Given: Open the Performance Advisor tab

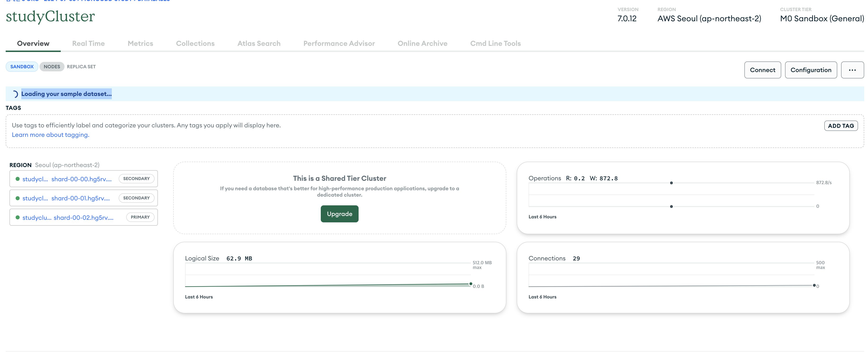Looking at the screenshot, I should [339, 43].
